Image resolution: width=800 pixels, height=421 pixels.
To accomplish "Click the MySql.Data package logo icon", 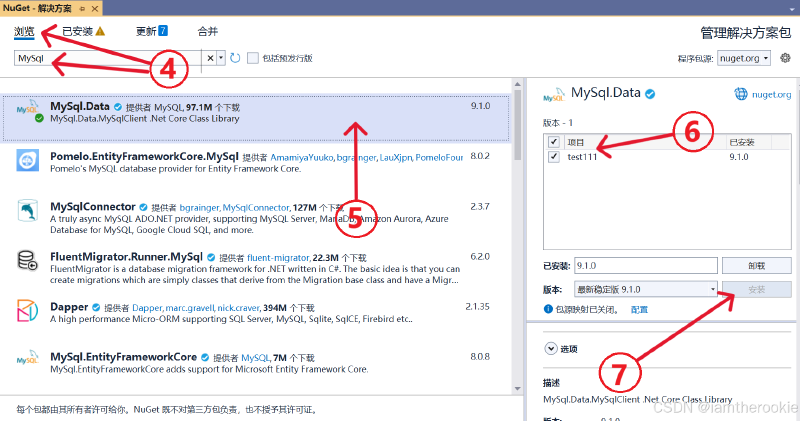I will (x=28, y=110).
